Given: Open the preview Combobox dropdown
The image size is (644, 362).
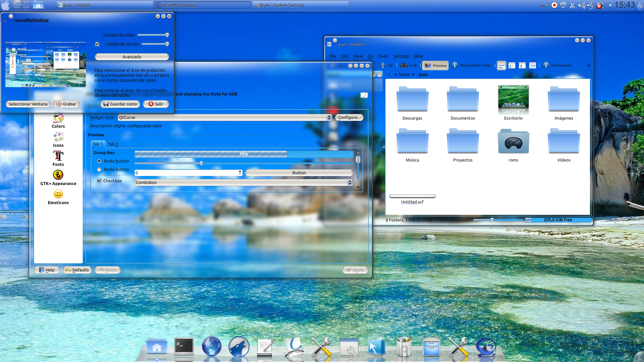Looking at the screenshot, I should tap(244, 182).
